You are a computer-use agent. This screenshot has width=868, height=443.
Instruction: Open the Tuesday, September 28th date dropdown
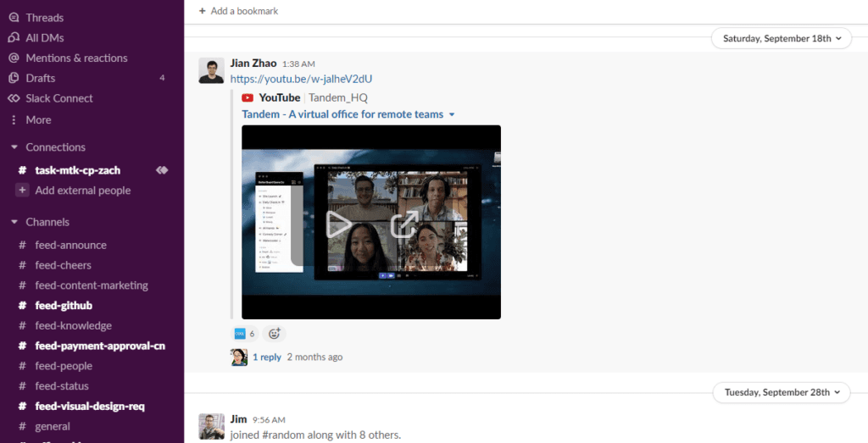(781, 392)
